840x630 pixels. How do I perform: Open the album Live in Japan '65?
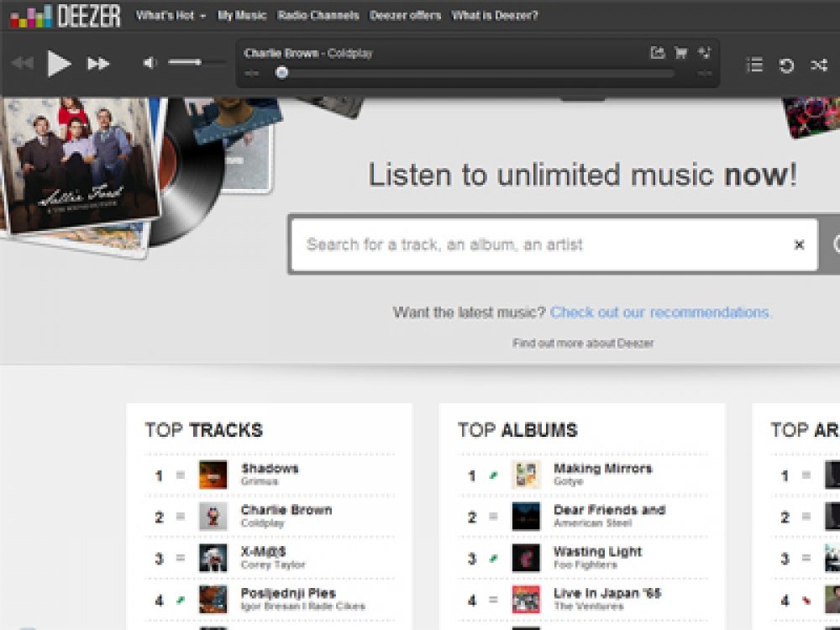point(607,593)
